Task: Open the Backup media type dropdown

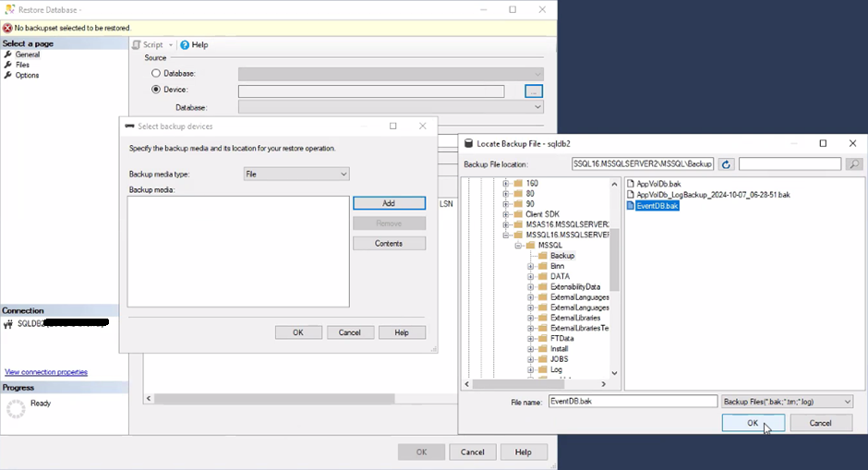Action: pos(296,174)
